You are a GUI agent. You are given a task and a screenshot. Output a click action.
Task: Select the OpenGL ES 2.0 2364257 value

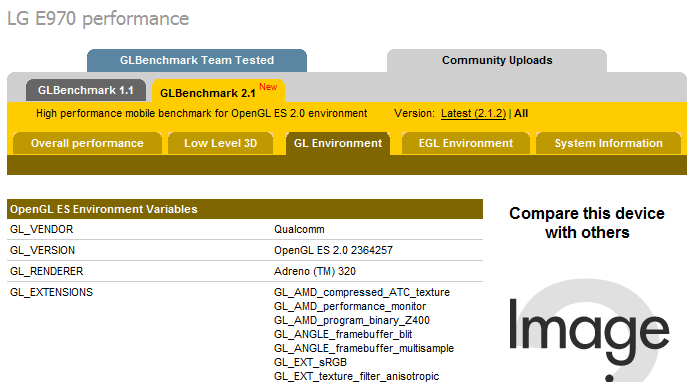click(x=333, y=250)
